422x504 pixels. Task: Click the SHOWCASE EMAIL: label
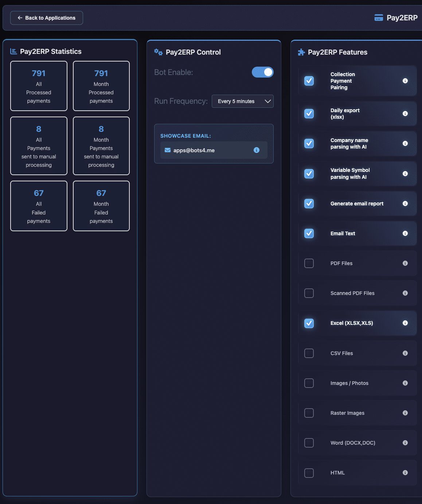click(185, 136)
